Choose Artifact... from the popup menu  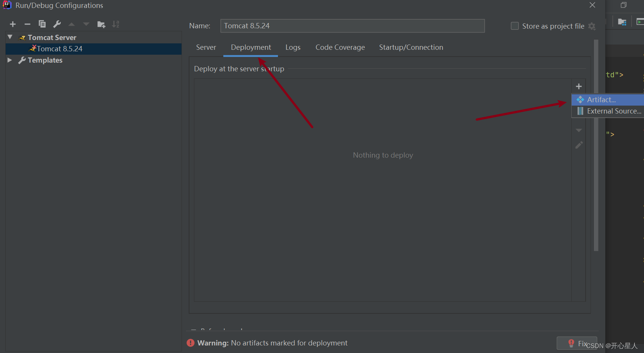(x=607, y=100)
